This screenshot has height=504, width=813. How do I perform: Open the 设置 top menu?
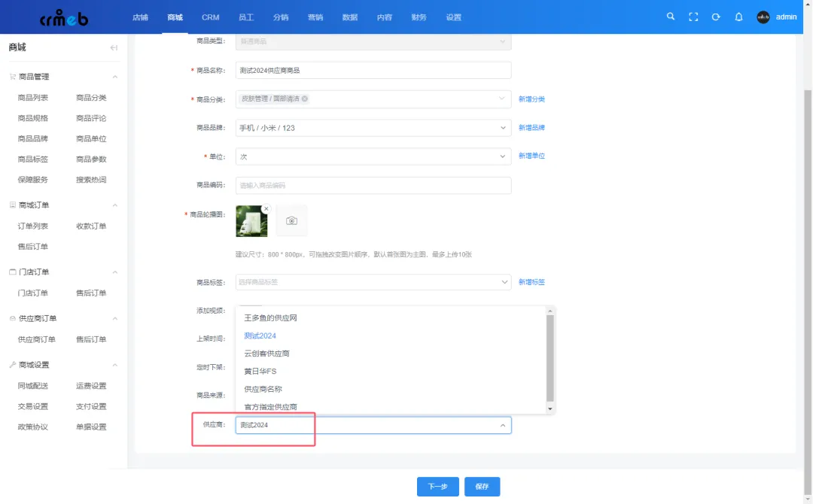[454, 17]
